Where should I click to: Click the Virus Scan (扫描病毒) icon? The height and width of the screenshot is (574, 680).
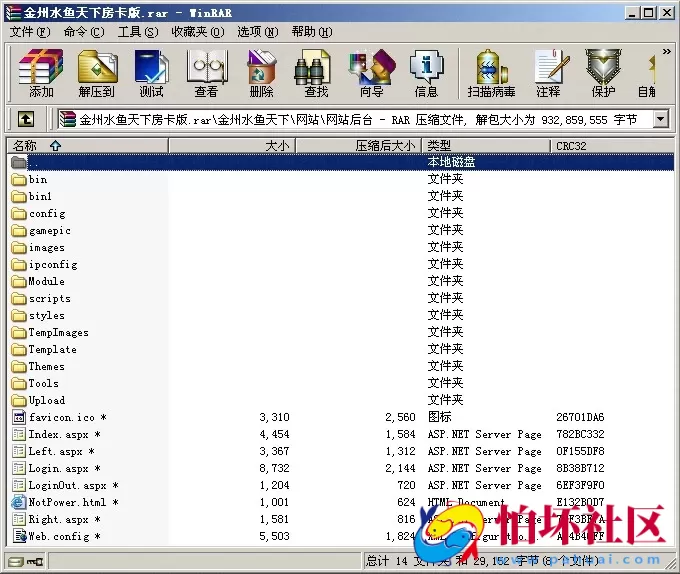pos(491,73)
